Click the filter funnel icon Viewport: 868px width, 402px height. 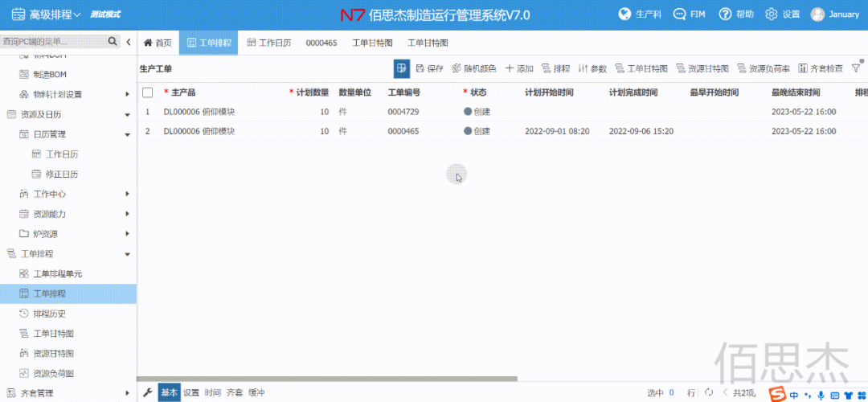(x=855, y=69)
